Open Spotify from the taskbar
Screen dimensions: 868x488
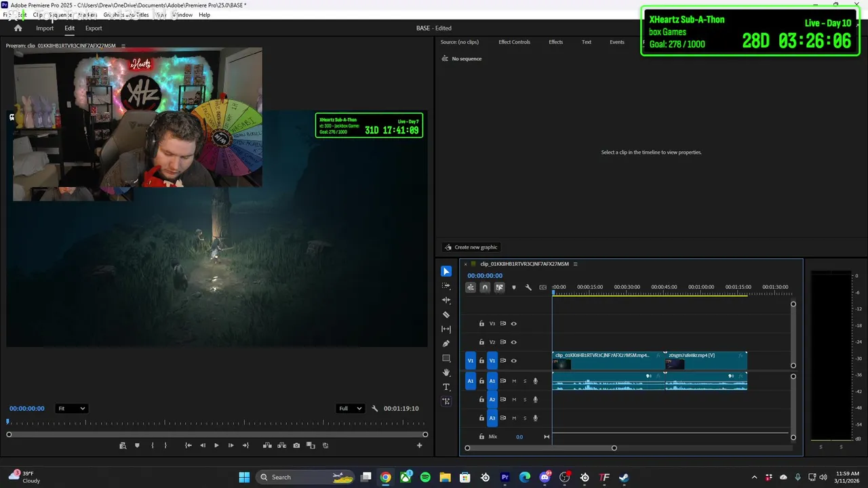pos(425,477)
